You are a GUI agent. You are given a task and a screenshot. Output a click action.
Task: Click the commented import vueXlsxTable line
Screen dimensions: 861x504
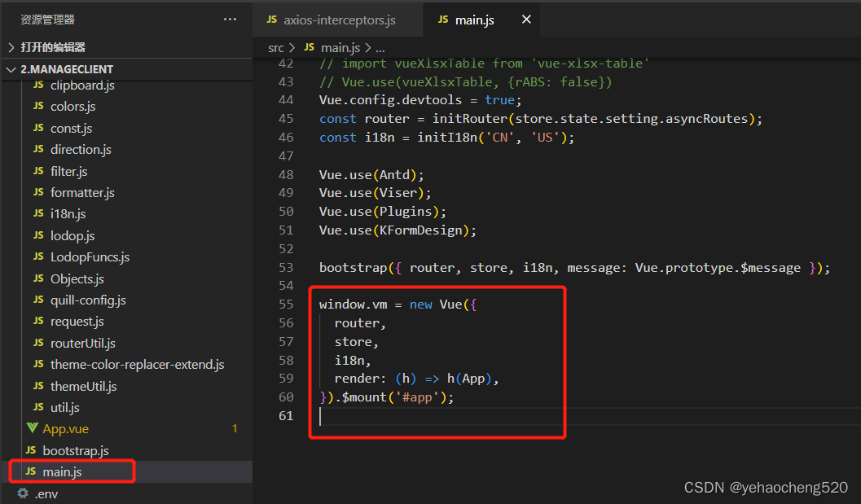pyautogui.click(x=485, y=64)
